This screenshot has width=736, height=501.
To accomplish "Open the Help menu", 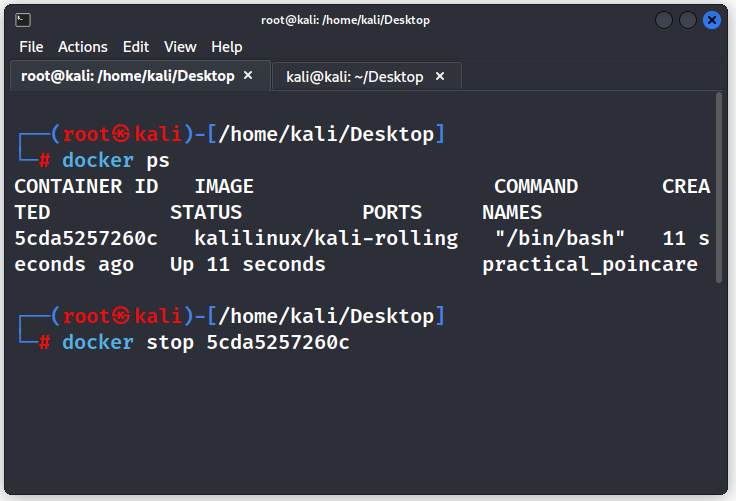I will click(227, 47).
